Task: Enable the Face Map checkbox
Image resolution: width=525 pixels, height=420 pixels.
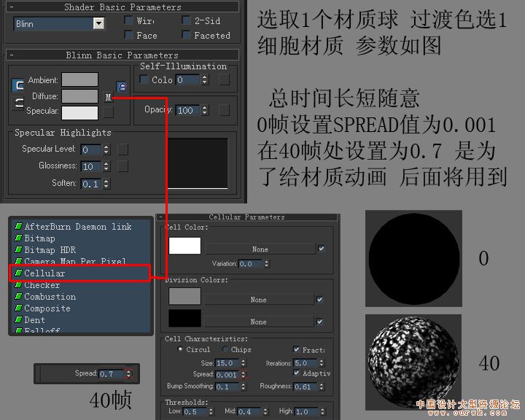Action: point(128,34)
